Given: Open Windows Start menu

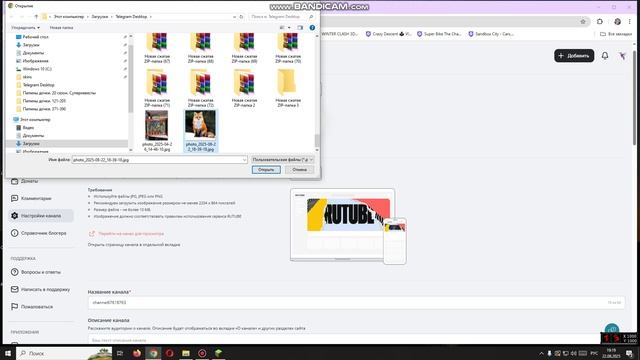Looking at the screenshot, I should pyautogui.click(x=8, y=353).
